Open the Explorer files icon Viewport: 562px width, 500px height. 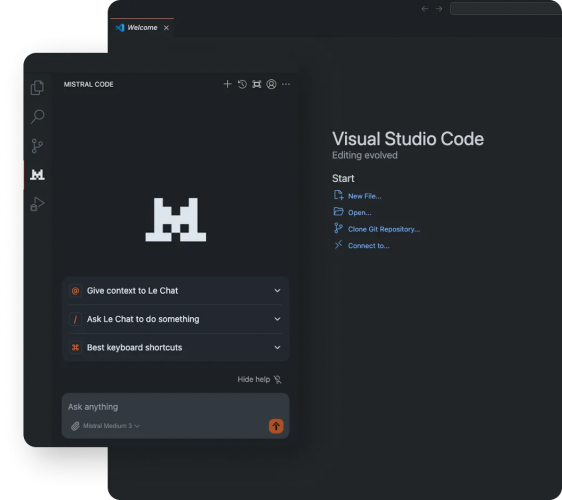click(x=37, y=87)
